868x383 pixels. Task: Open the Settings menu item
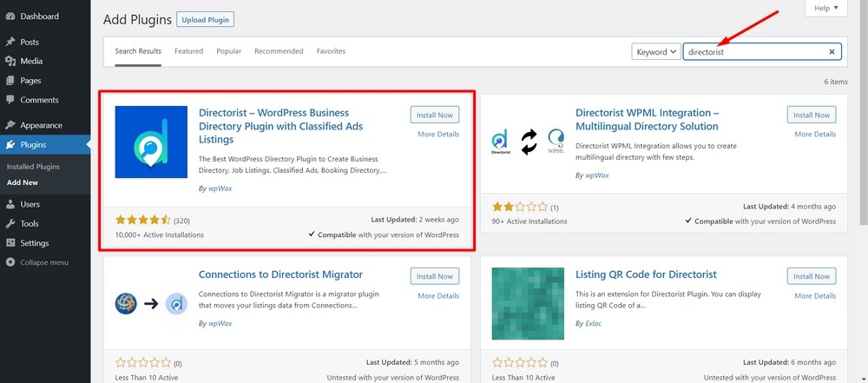click(45, 243)
